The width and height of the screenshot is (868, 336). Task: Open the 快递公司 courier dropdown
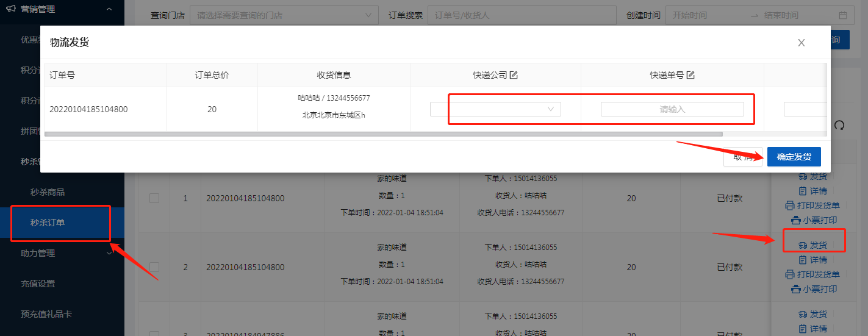pyautogui.click(x=495, y=109)
